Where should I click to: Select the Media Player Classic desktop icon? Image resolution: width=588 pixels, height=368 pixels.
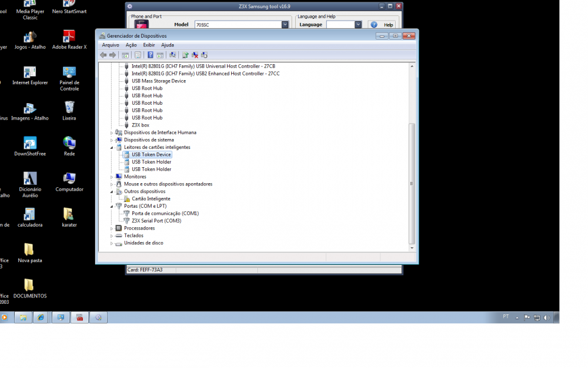30,10
